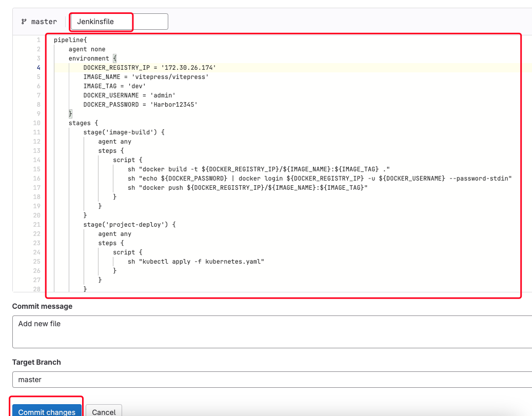Click the stage('project-deploy') line

pos(129,225)
